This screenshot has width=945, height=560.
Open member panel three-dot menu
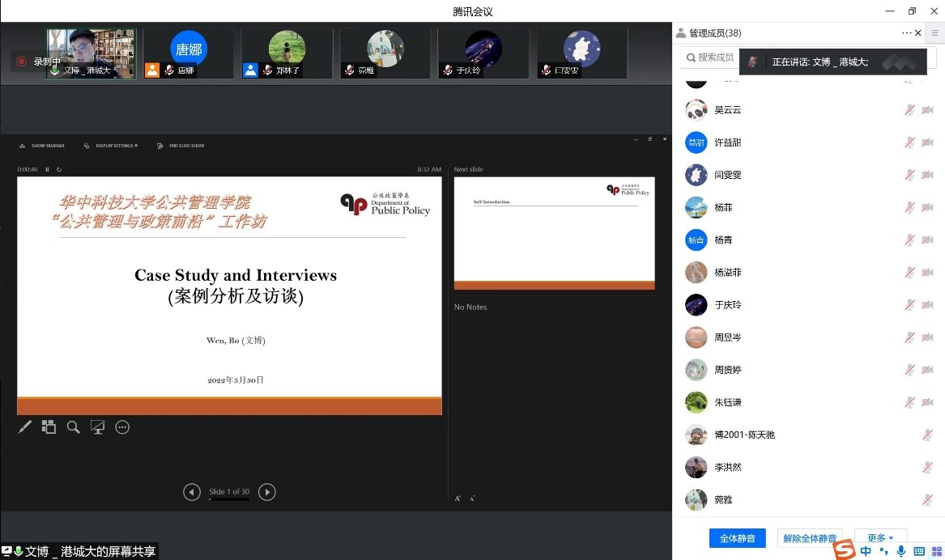click(906, 33)
